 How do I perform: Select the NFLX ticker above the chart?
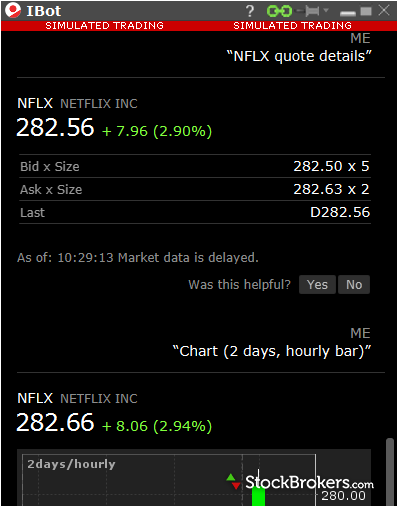35,398
